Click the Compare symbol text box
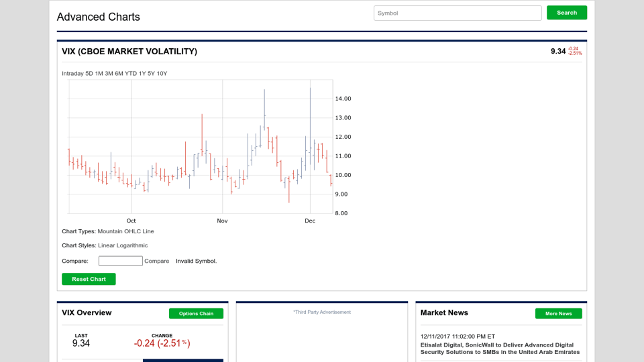644x362 pixels. [x=121, y=261]
